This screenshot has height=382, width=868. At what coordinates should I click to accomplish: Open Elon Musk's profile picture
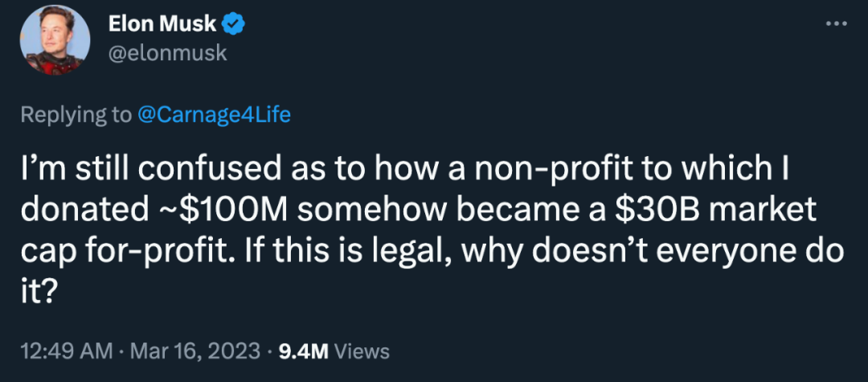coord(55,39)
